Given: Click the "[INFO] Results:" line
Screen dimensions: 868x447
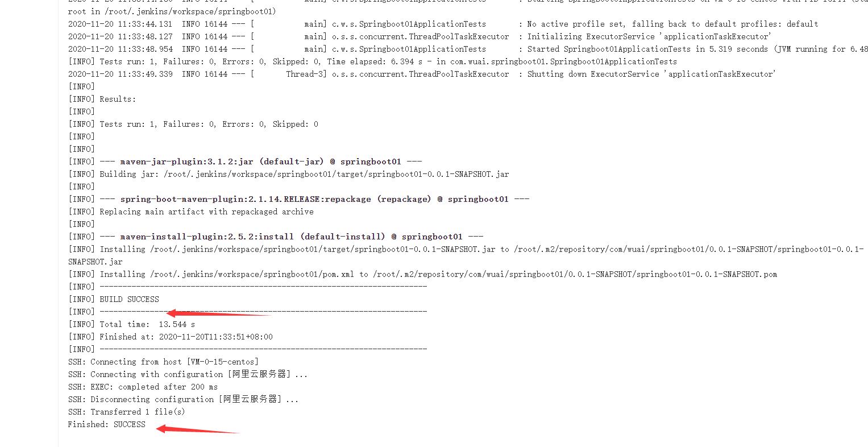Looking at the screenshot, I should point(102,99).
